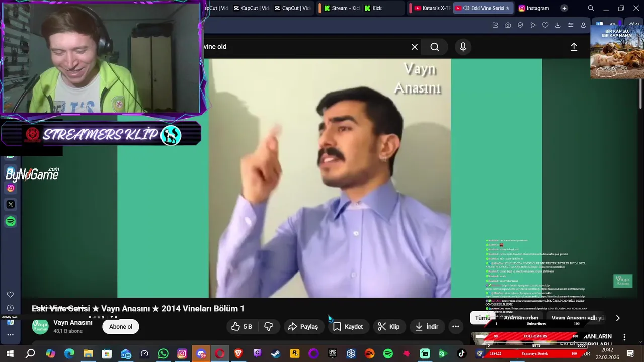
Task: Open browser downloads arrow icon
Action: coord(558,25)
